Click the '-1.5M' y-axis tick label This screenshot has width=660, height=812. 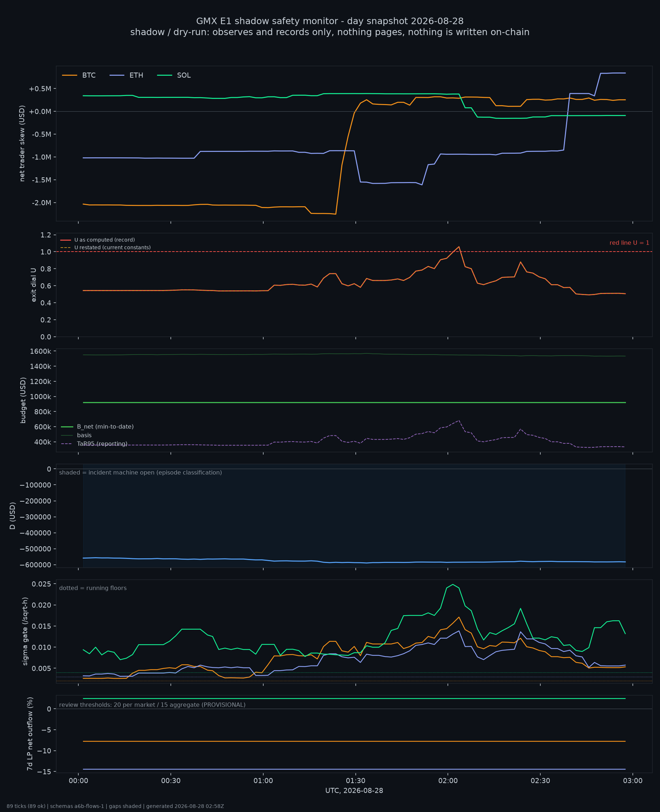41,180
